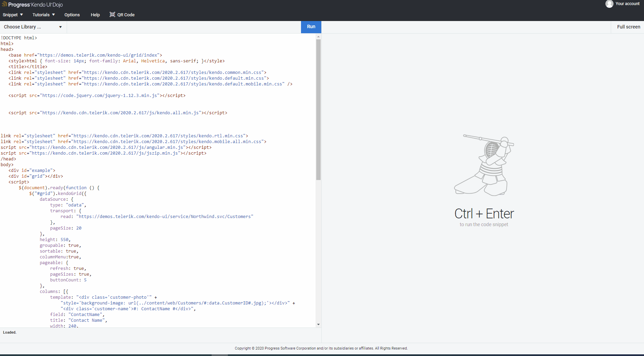Click the background-image style code line

pyautogui.click(x=178, y=303)
